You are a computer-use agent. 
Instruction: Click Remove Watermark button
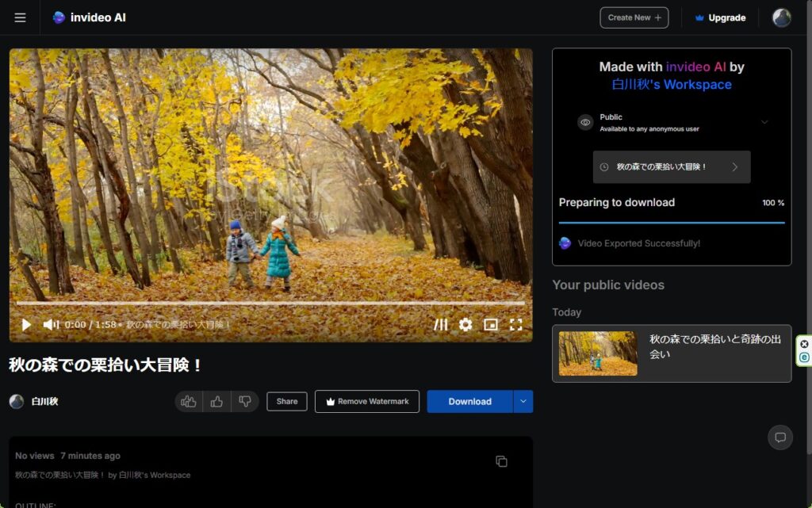pyautogui.click(x=366, y=402)
